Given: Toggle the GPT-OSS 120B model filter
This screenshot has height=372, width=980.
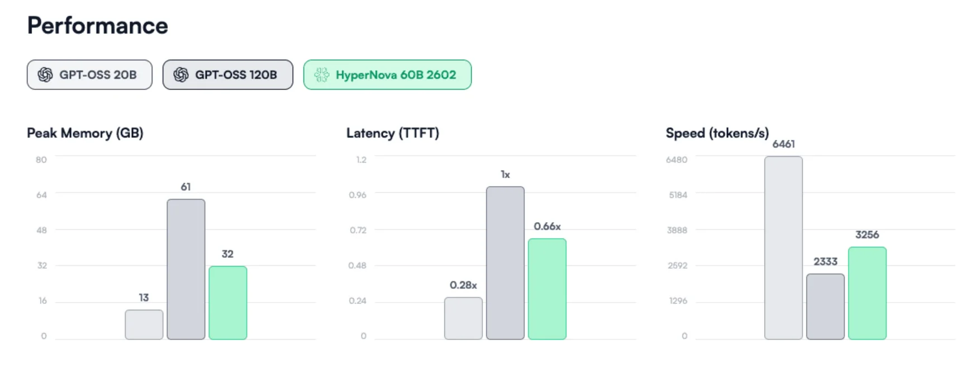Looking at the screenshot, I should coord(227,74).
